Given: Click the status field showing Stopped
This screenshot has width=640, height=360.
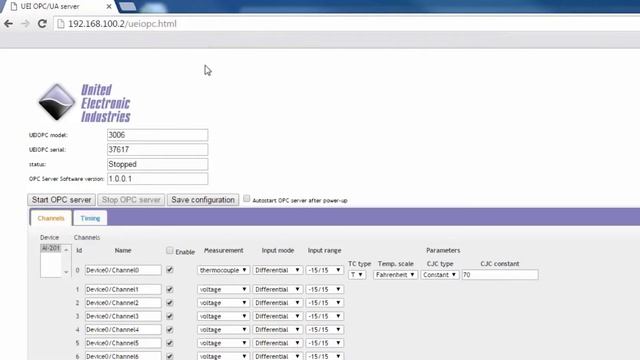Looking at the screenshot, I should [x=158, y=164].
